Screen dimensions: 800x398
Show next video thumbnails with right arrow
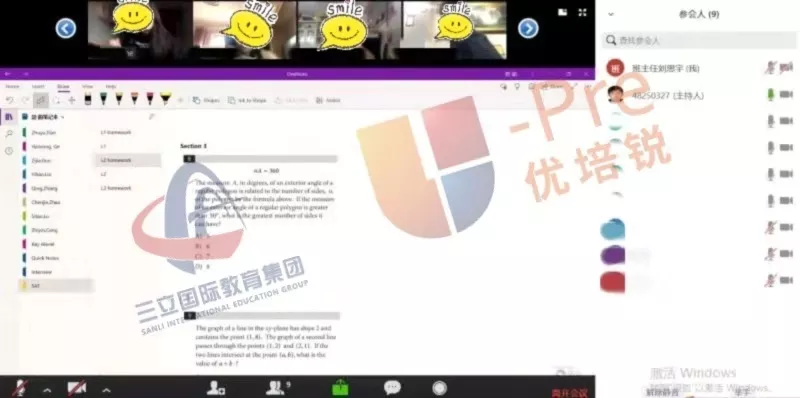(x=528, y=28)
